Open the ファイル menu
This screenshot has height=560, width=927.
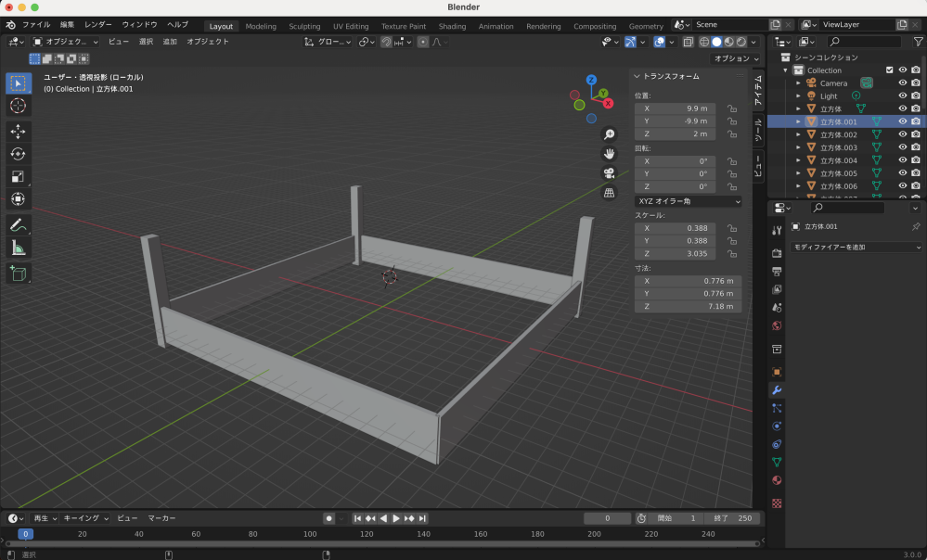tap(37, 25)
